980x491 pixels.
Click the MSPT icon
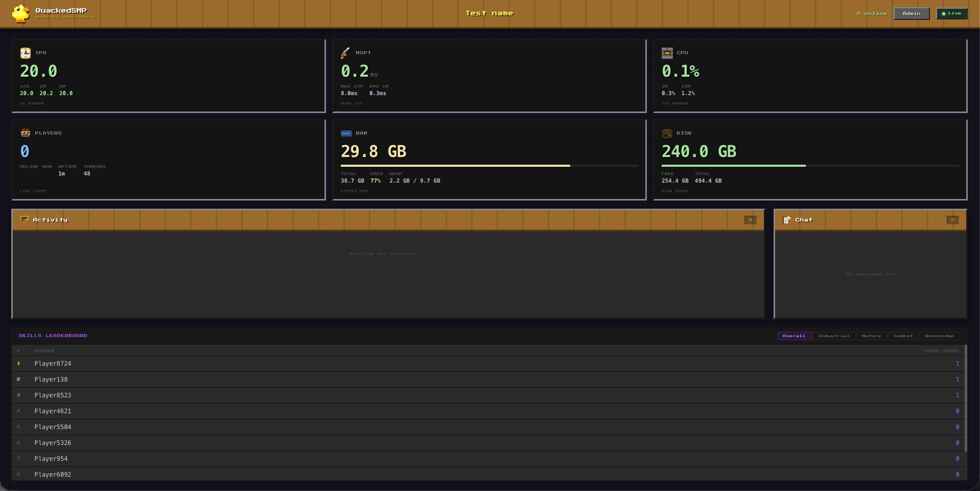coord(346,53)
